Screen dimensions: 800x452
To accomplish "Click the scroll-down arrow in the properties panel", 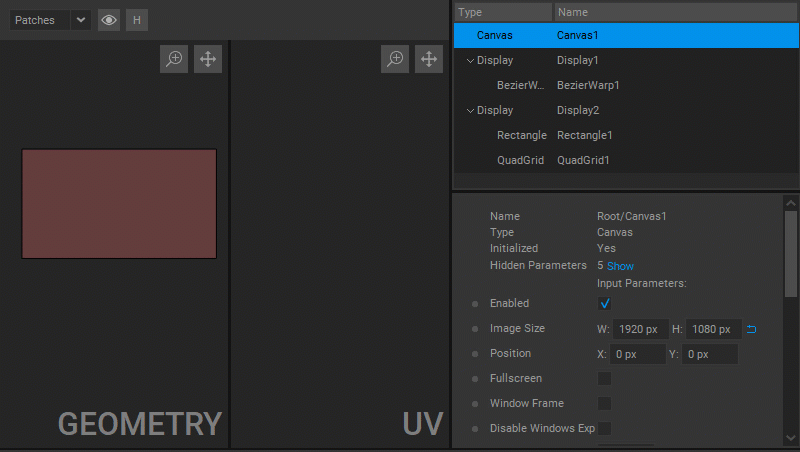I will (791, 438).
